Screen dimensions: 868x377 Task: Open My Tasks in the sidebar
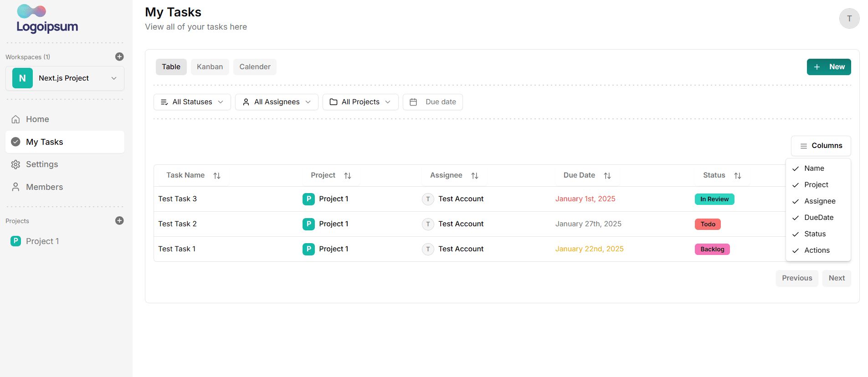pyautogui.click(x=65, y=142)
